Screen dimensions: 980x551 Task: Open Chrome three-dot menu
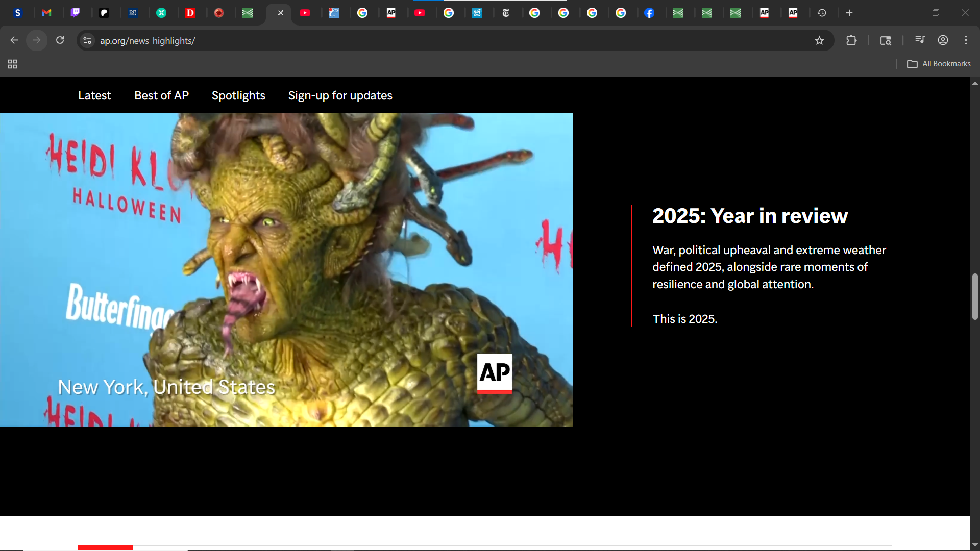966,40
